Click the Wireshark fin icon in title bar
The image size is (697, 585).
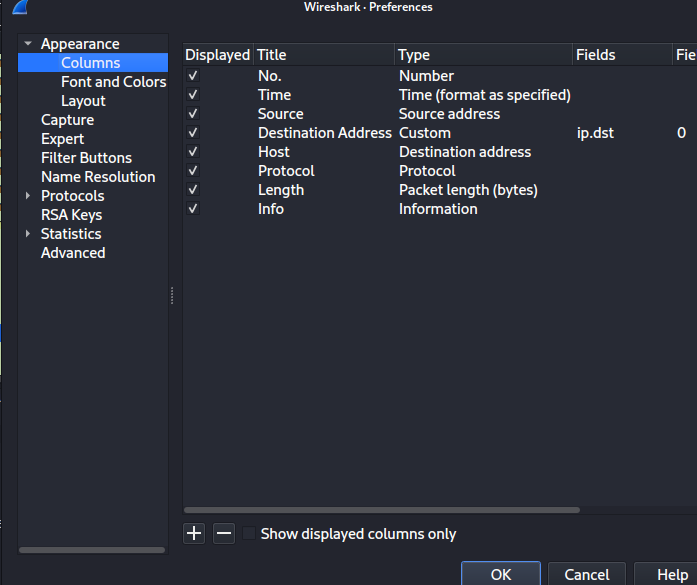[19, 7]
